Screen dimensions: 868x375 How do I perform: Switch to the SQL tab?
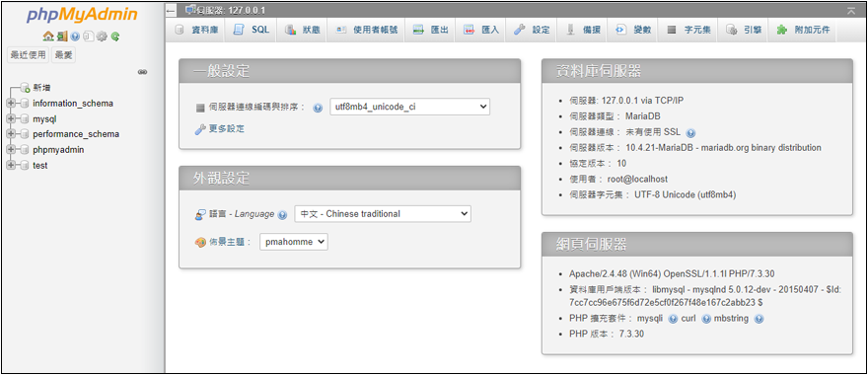point(253,31)
